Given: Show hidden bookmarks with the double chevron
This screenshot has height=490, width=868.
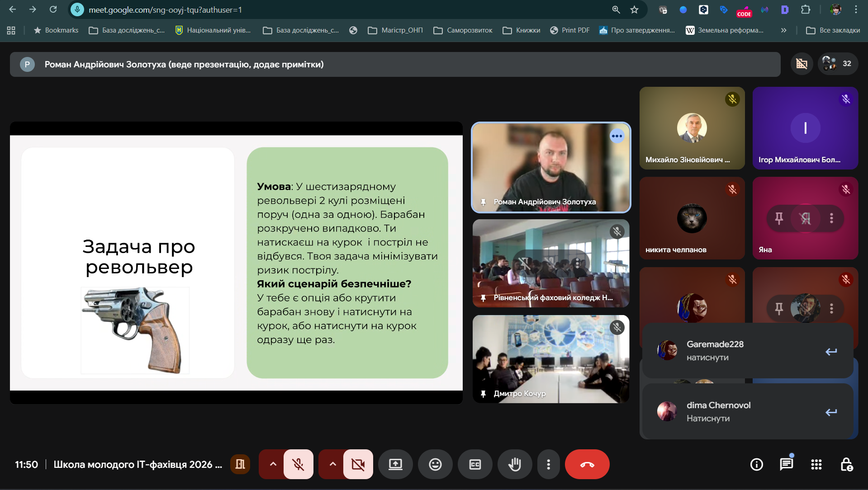Looking at the screenshot, I should pos(784,30).
